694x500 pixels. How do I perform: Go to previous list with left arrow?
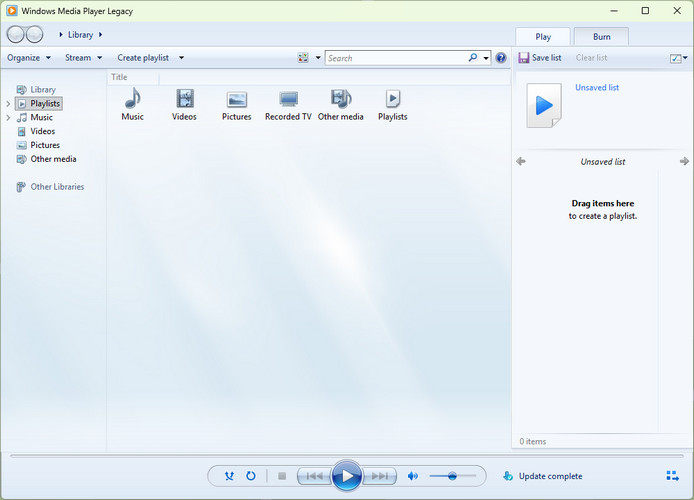click(521, 162)
